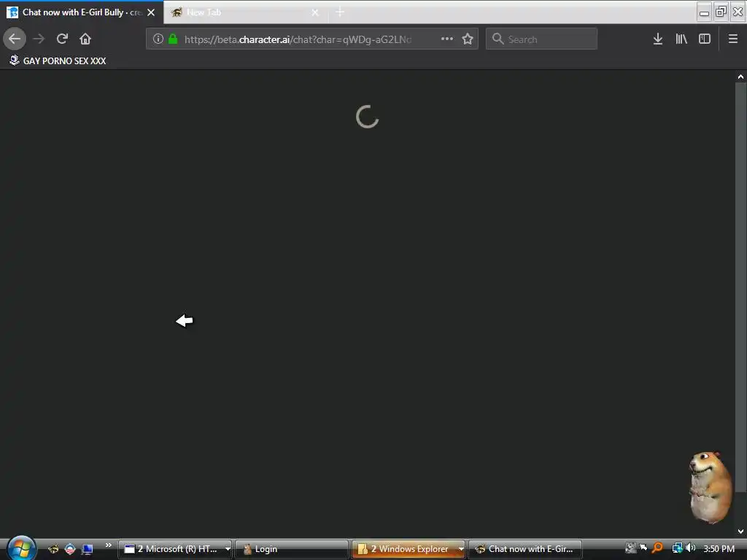Open the browser home page
Image resolution: width=747 pixels, height=560 pixels.
pos(85,39)
